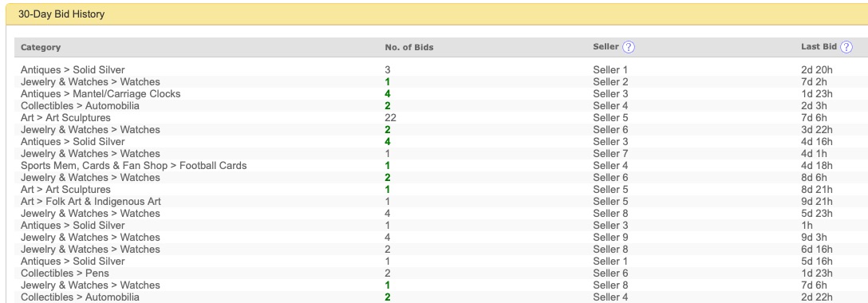Select last bid time 2d 20h
The width and height of the screenshot is (868, 303).
(816, 70)
